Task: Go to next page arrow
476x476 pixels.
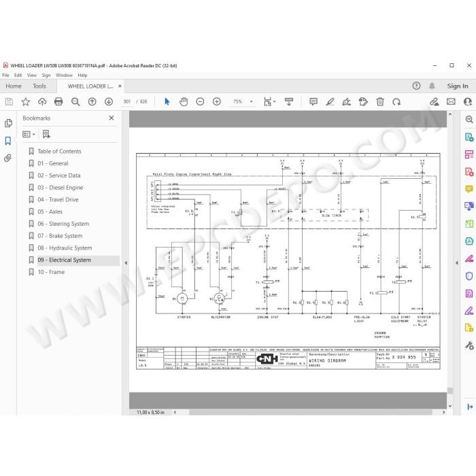Action: [109, 102]
